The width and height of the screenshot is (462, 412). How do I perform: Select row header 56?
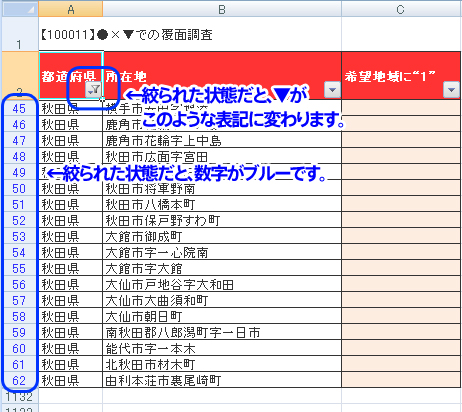click(x=19, y=284)
